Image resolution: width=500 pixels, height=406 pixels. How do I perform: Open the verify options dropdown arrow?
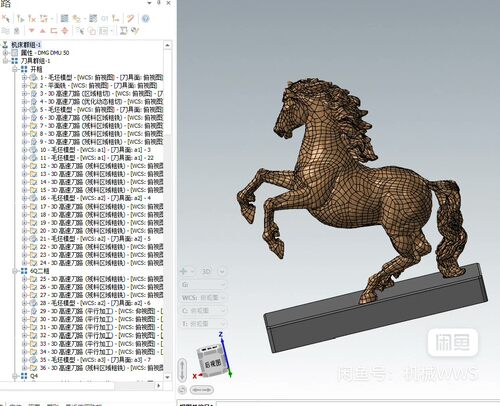point(84,19)
